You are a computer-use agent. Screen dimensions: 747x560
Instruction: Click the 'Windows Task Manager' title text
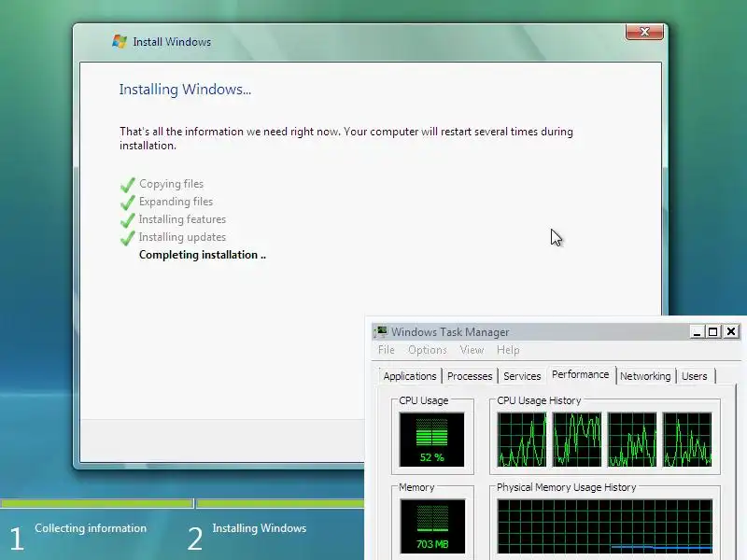tap(450, 332)
